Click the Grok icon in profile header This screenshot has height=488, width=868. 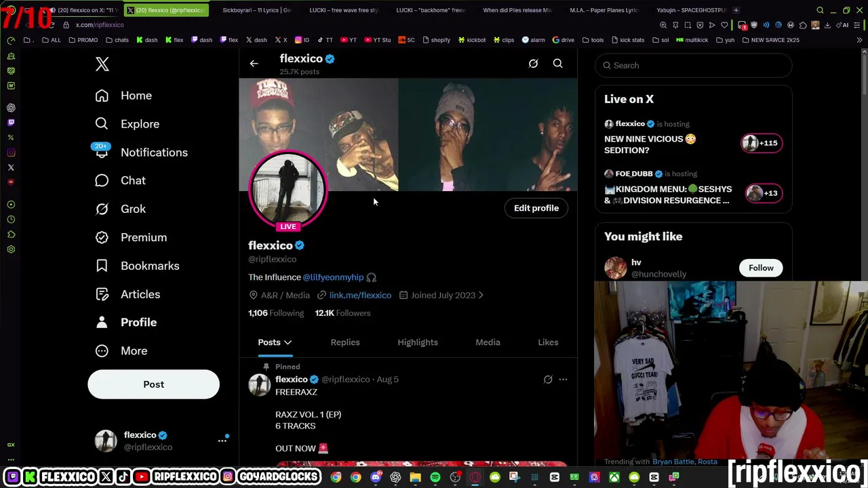pos(533,64)
